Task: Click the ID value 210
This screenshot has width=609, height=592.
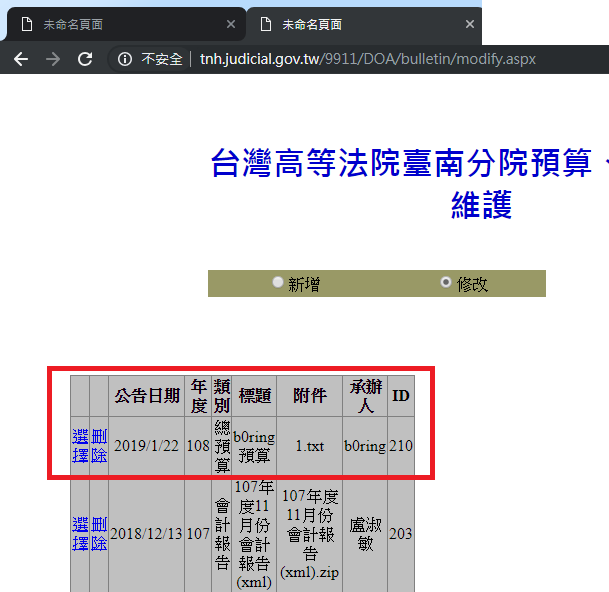Action: coord(401,446)
